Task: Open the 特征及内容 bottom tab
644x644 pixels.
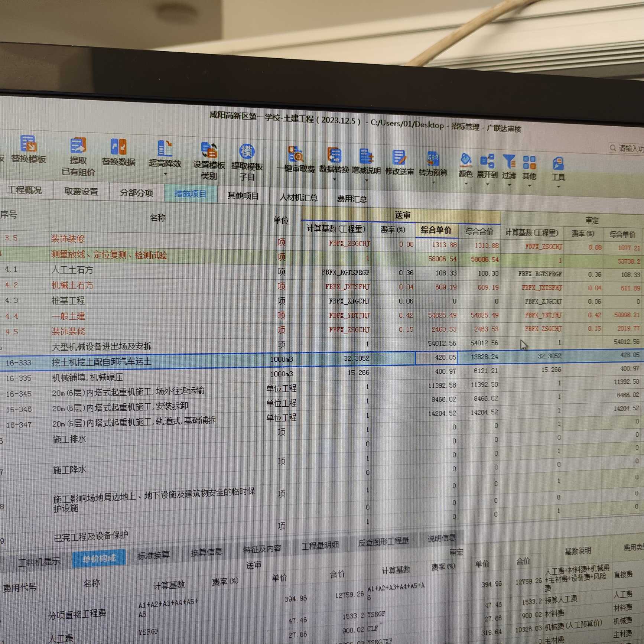Action: (x=262, y=549)
